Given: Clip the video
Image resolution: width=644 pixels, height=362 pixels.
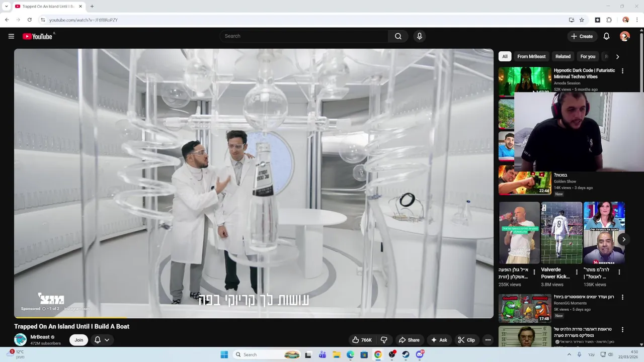Looking at the screenshot, I should tap(466, 340).
